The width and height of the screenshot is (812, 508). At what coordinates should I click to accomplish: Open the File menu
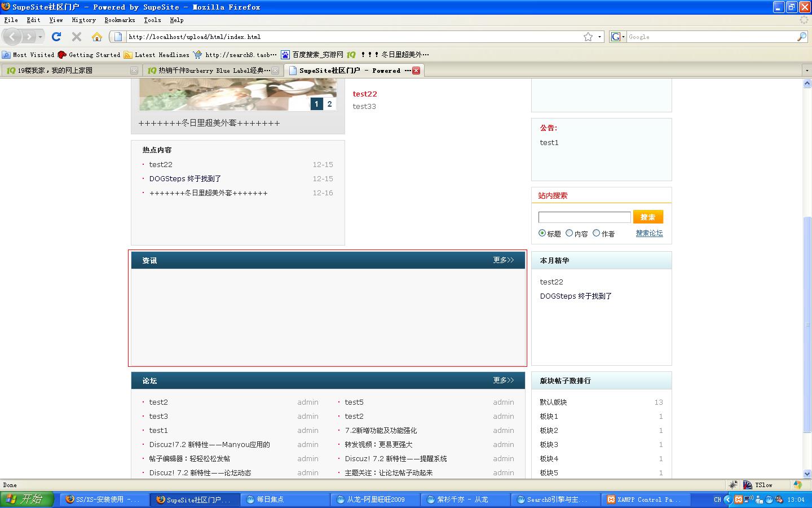coord(11,20)
